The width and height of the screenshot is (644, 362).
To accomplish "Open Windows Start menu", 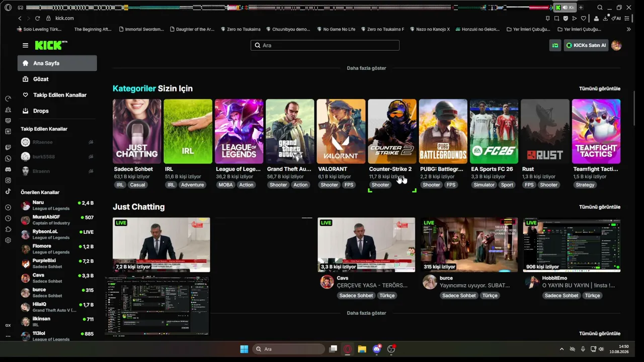I will click(244, 349).
